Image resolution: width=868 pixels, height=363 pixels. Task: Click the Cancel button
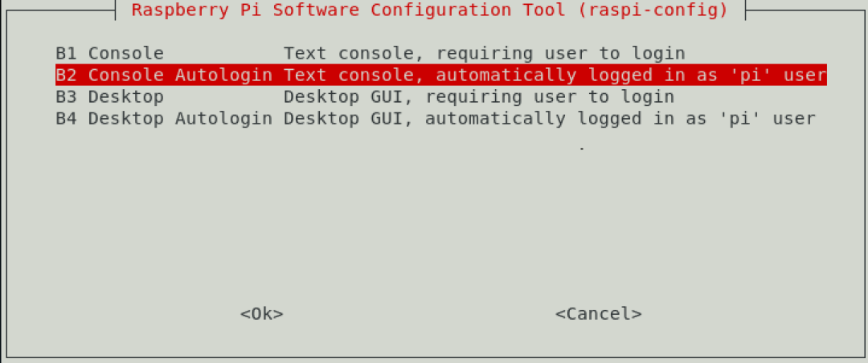click(599, 314)
